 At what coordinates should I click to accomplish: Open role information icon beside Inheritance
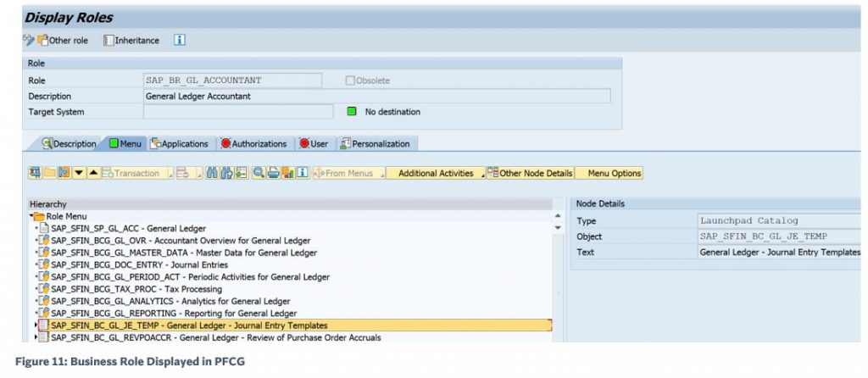click(180, 40)
